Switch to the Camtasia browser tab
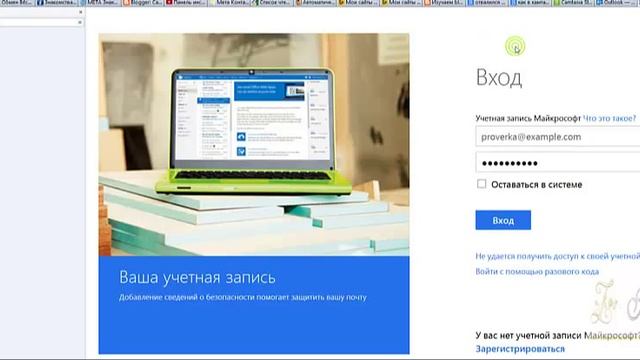Screen dimensions: 640x360 (573, 3)
